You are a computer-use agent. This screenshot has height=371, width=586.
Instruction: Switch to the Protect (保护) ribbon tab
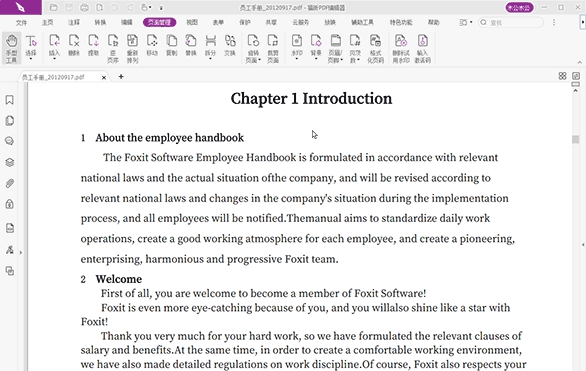pyautogui.click(x=245, y=22)
